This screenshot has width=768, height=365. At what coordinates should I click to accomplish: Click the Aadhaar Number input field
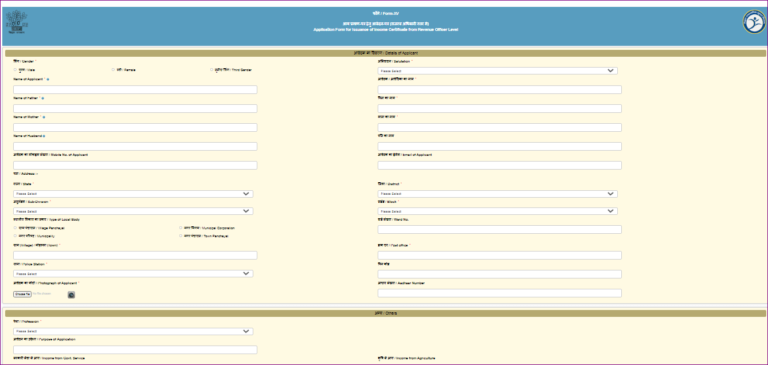click(500, 293)
